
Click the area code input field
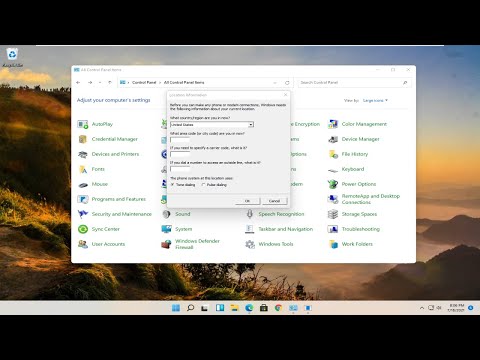click(x=180, y=140)
